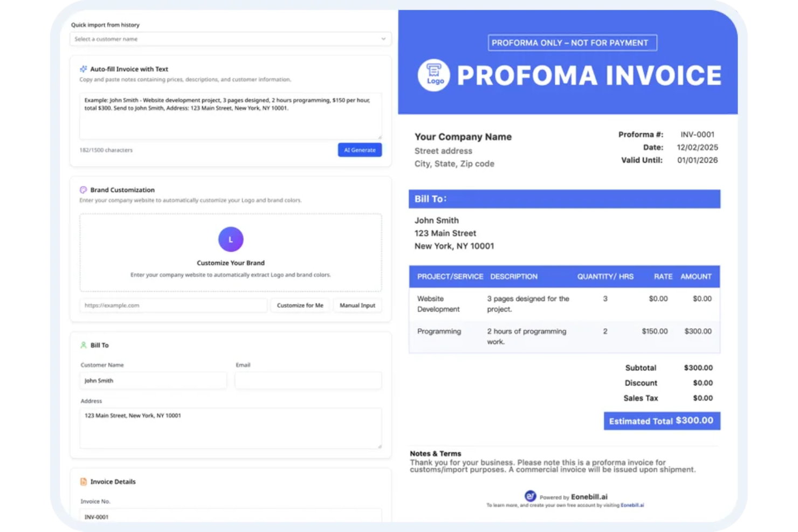Click the 'Website Development' service cell
Image resolution: width=798 pixels, height=532 pixels.
[x=438, y=304]
